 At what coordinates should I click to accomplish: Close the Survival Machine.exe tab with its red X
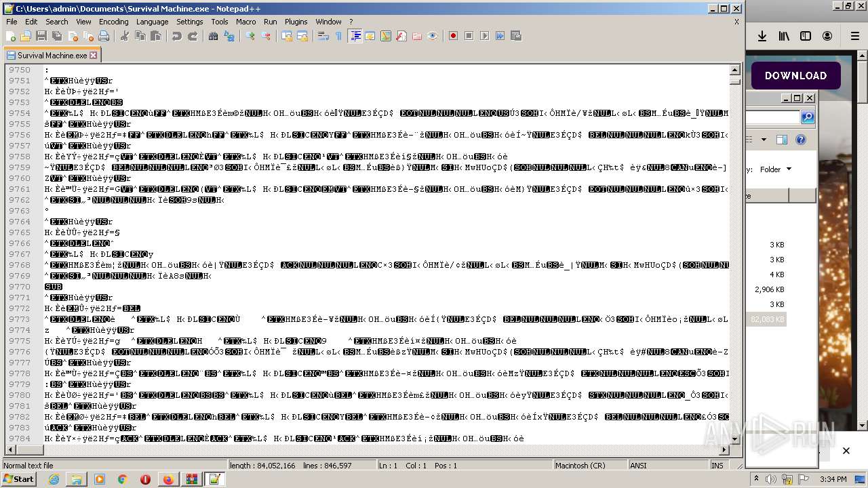[x=94, y=56]
